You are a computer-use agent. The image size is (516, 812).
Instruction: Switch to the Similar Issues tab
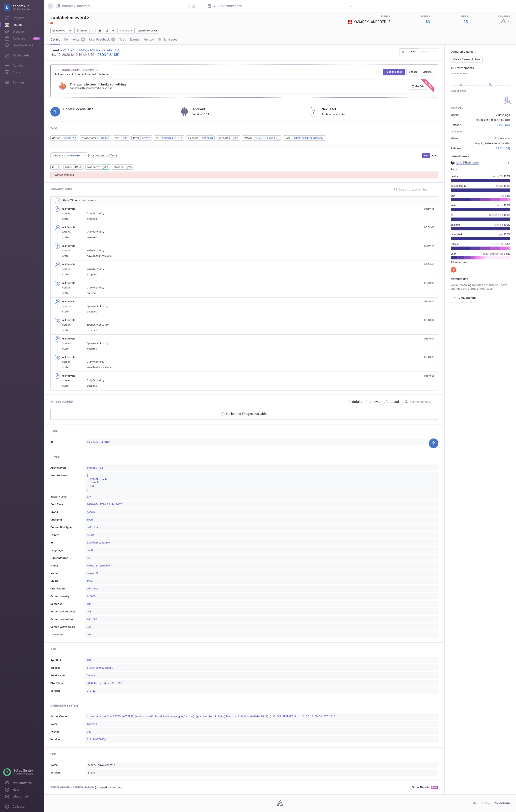point(168,40)
